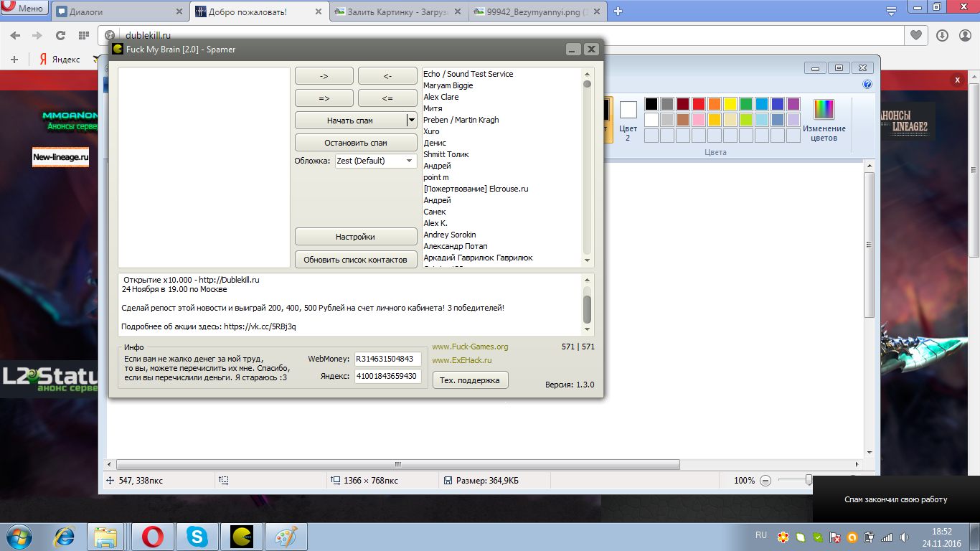980x551 pixels.
Task: Click the Spamer window Pac-Man title icon
Action: (118, 49)
